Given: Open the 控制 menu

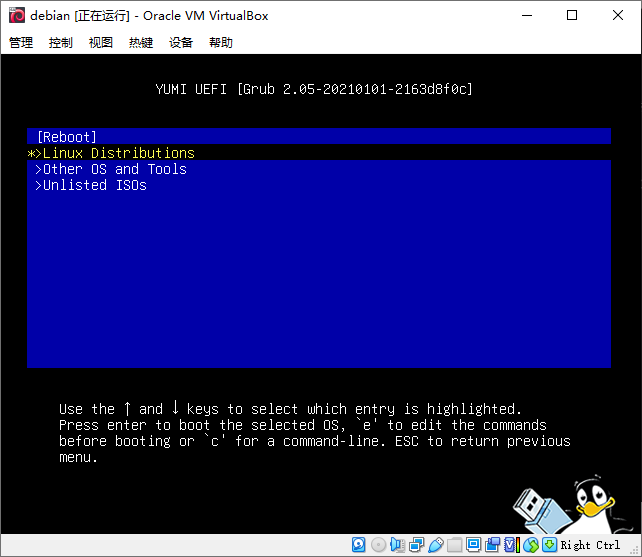Looking at the screenshot, I should 61,42.
